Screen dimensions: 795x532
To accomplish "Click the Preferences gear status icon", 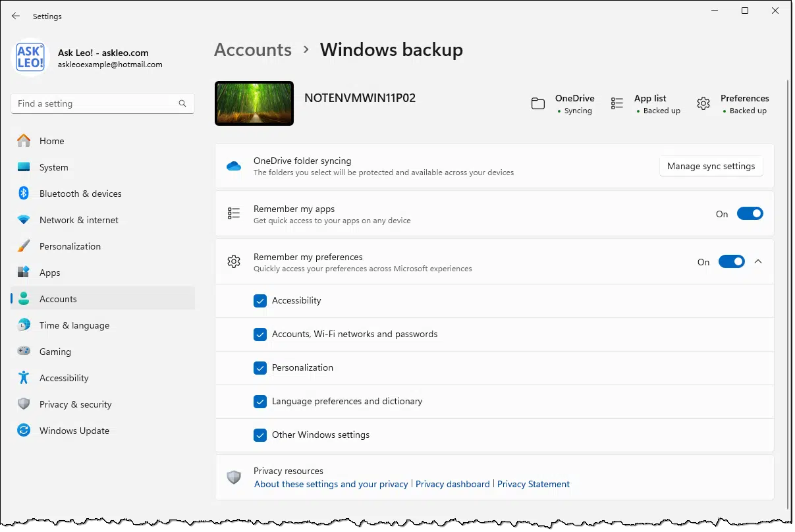I will (703, 103).
